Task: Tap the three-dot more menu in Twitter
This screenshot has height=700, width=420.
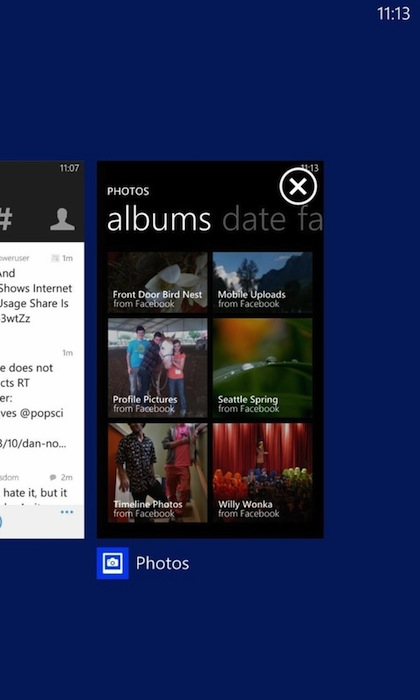Action: pos(67,512)
